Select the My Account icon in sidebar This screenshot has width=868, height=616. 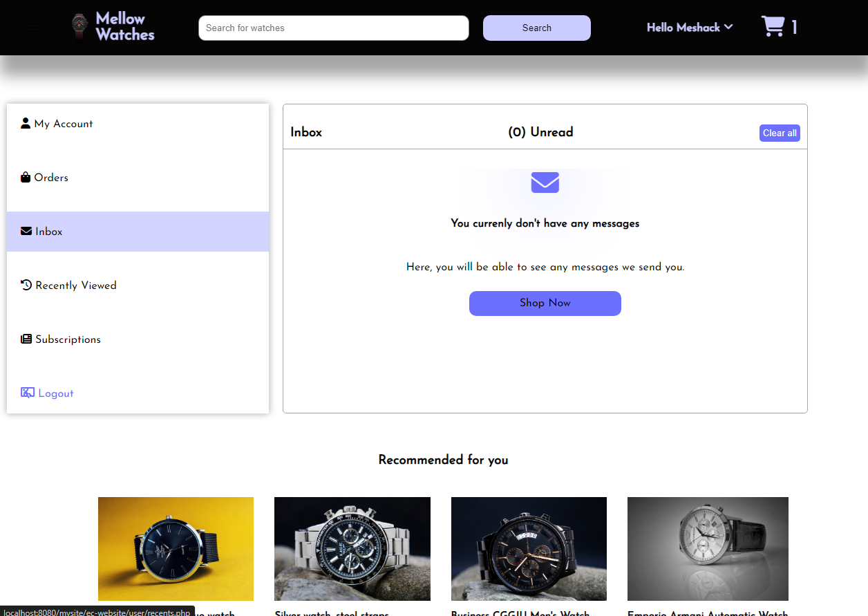[x=25, y=122]
